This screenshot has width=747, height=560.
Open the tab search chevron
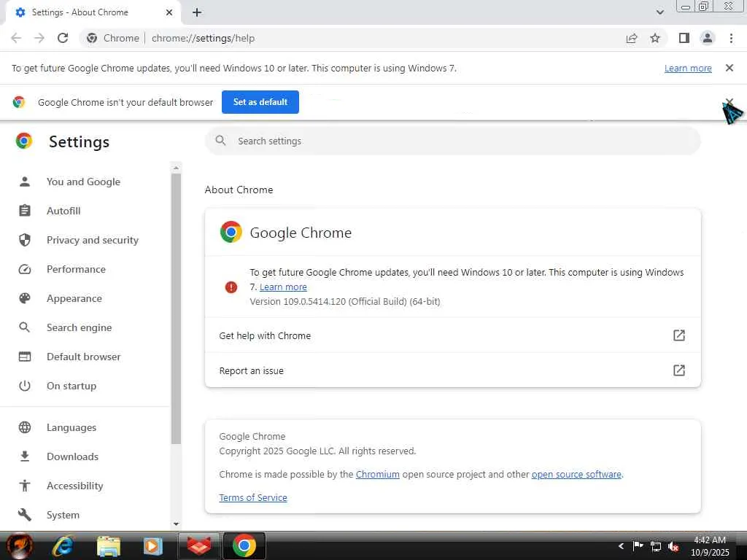[x=659, y=12]
